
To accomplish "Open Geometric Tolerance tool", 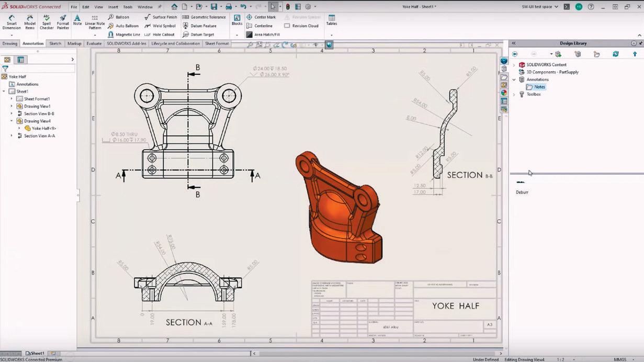I will pyautogui.click(x=204, y=17).
